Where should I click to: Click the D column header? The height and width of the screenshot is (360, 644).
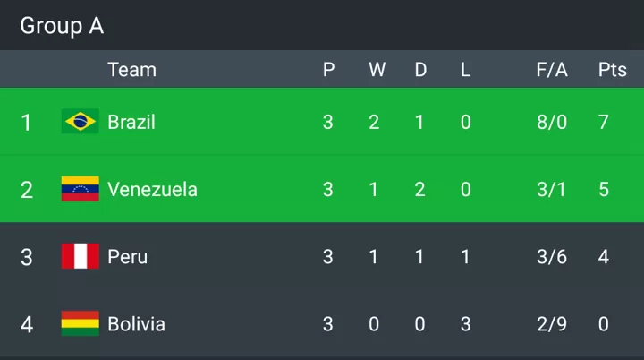420,70
